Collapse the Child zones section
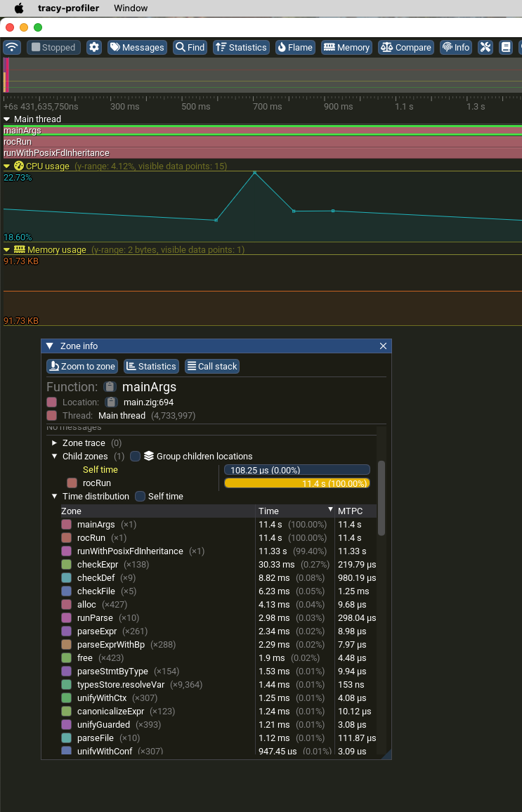 pyautogui.click(x=56, y=457)
